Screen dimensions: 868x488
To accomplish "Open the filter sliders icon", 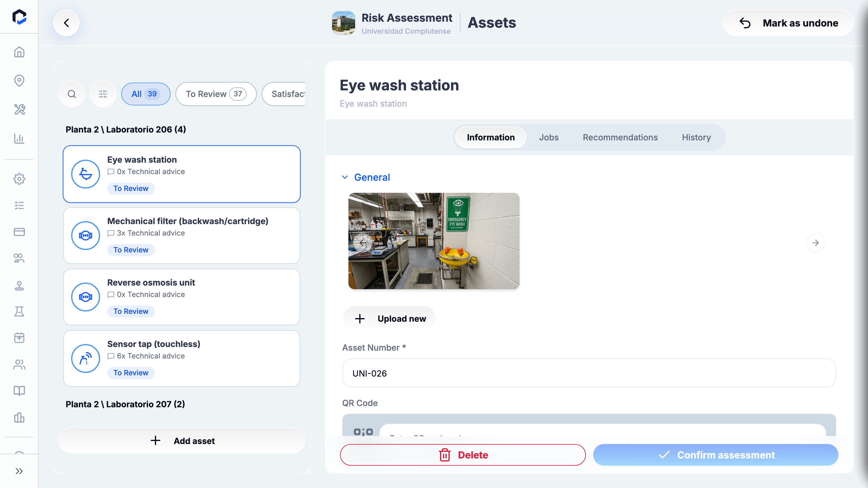I will coord(103,94).
